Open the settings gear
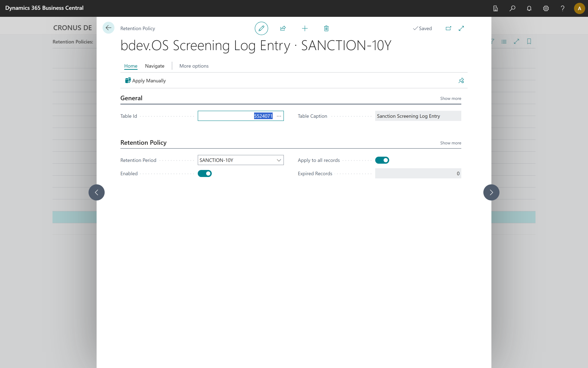Image resolution: width=588 pixels, height=368 pixels. coord(546,8)
